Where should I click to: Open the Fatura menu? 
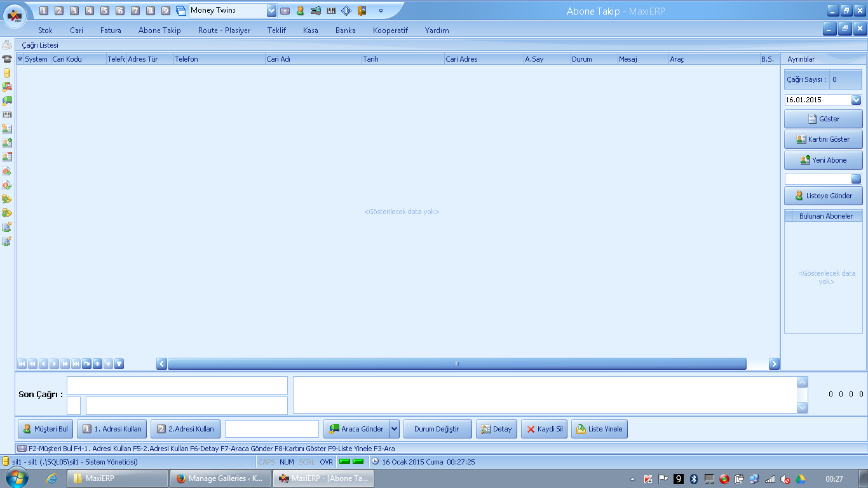click(111, 30)
